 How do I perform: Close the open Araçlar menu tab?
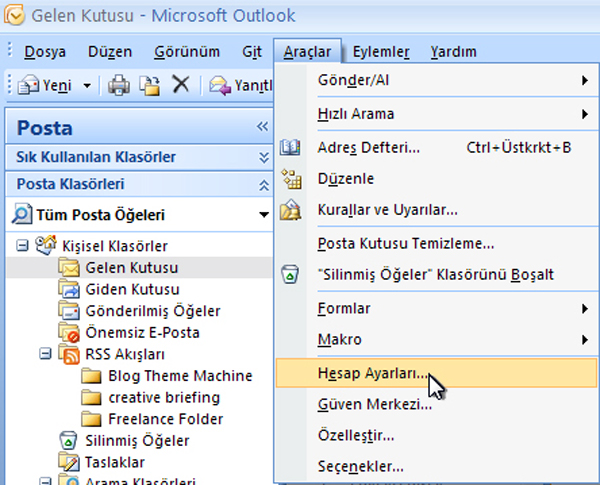[x=307, y=51]
